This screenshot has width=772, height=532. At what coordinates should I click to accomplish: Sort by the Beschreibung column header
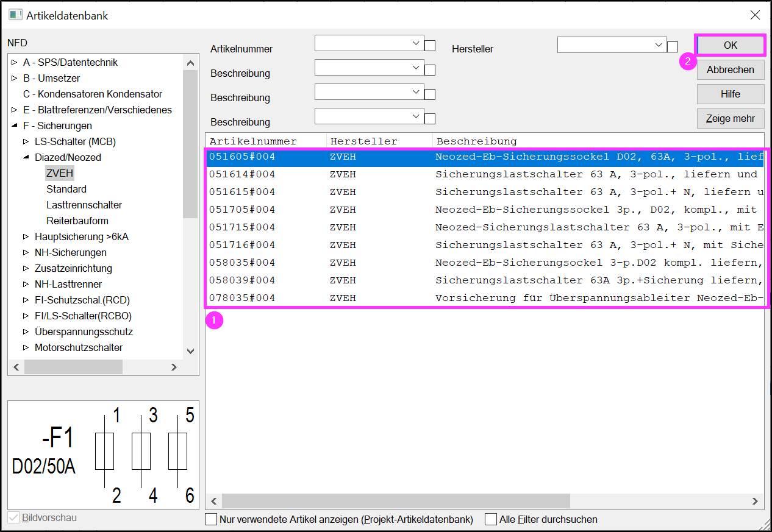tap(598, 141)
